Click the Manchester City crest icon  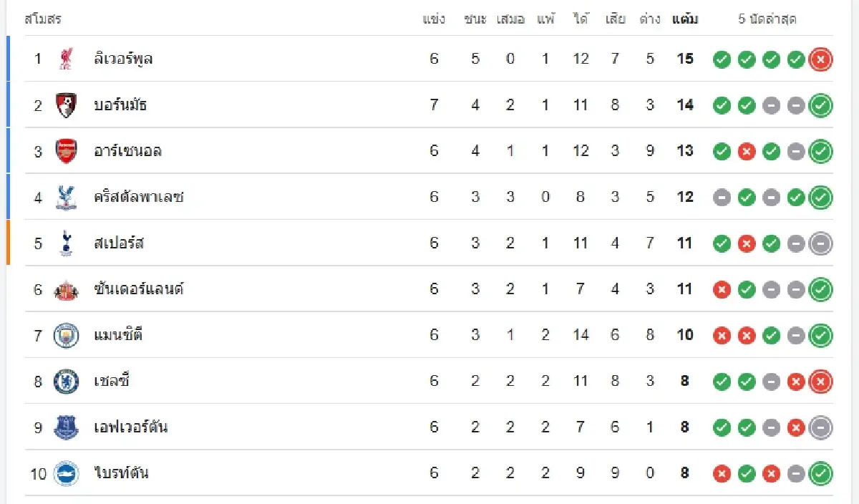(x=67, y=335)
